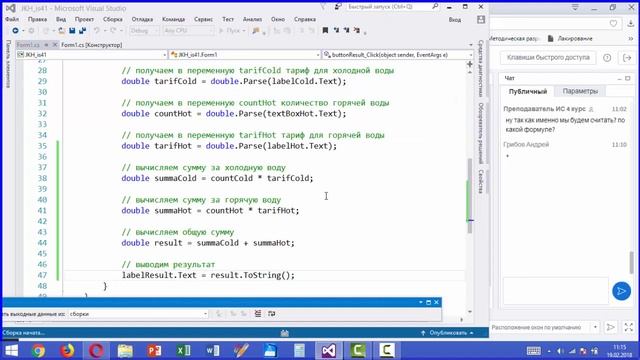Click the notifications flag icon in title bar
640x360 pixels.
click(x=323, y=7)
